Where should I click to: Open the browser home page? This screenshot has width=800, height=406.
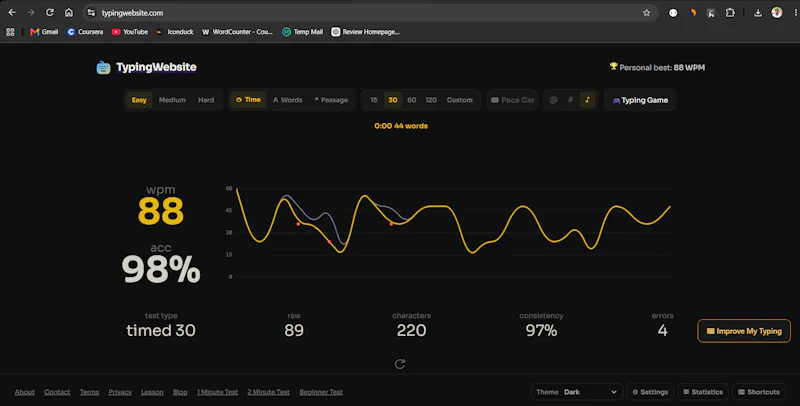click(69, 13)
